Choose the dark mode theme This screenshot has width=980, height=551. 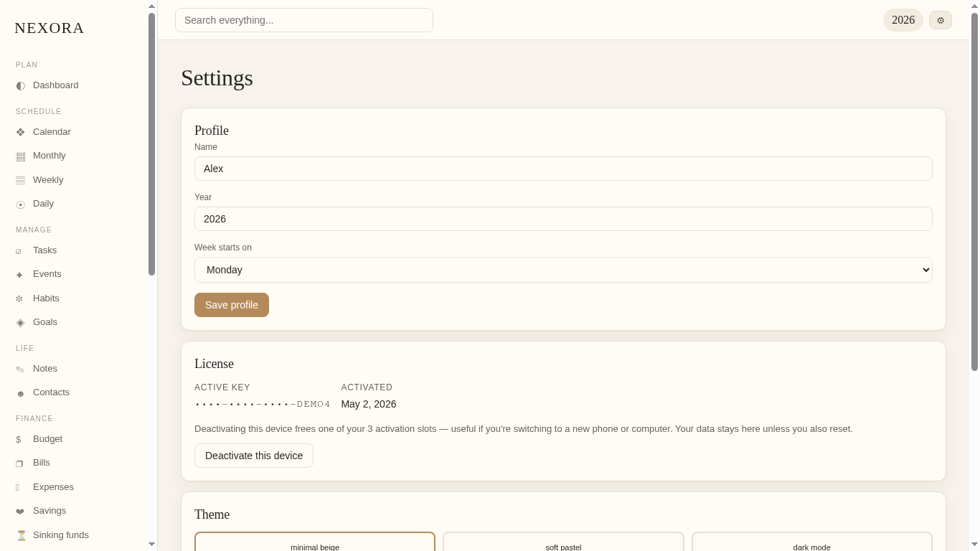(x=812, y=542)
